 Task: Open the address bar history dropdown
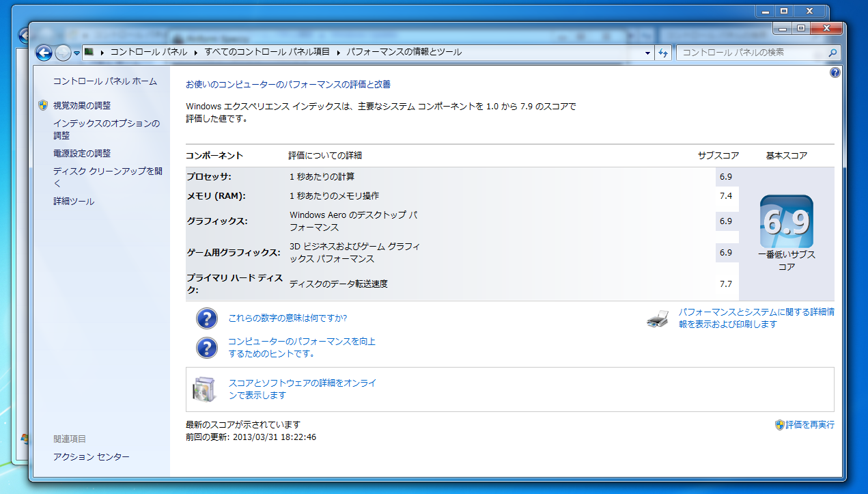648,53
